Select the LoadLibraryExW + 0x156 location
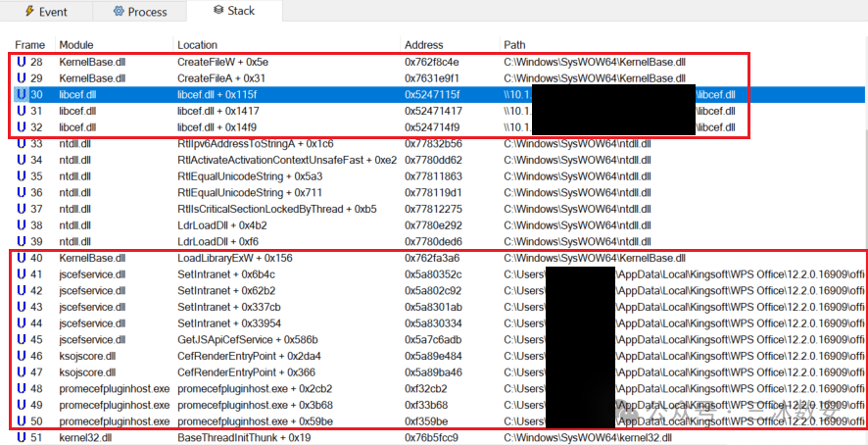868x445 pixels. [x=235, y=258]
